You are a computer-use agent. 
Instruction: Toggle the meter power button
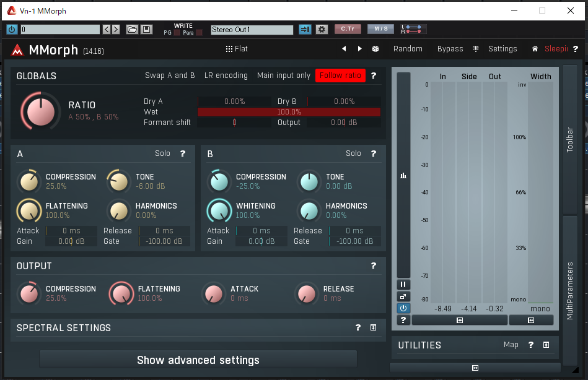click(x=403, y=308)
